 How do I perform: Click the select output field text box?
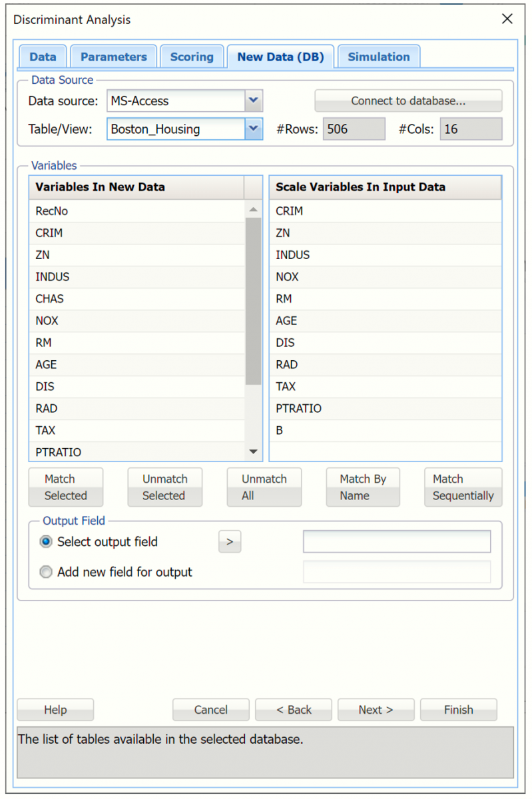[x=397, y=542]
